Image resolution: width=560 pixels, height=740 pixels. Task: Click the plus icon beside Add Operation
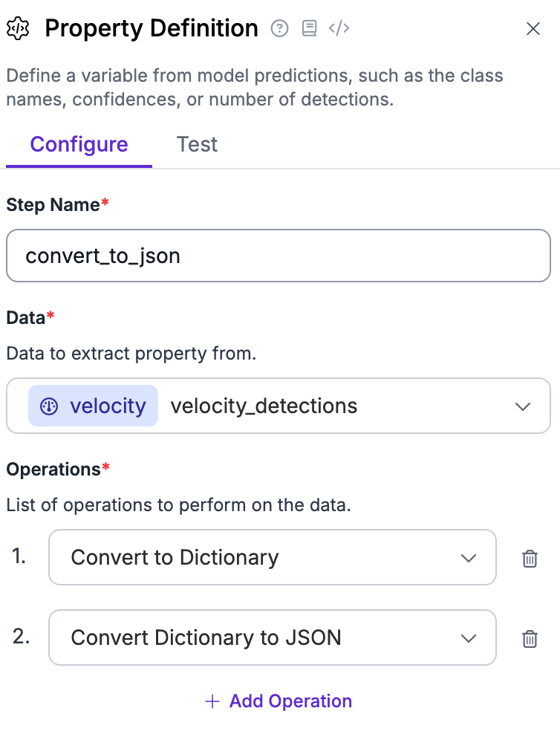tap(212, 701)
